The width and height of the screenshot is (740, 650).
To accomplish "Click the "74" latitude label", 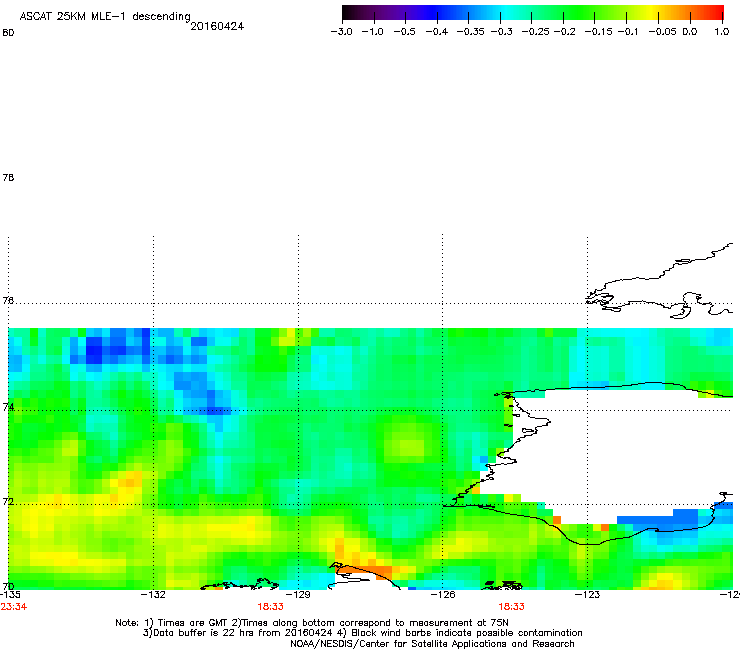I will tap(8, 407).
